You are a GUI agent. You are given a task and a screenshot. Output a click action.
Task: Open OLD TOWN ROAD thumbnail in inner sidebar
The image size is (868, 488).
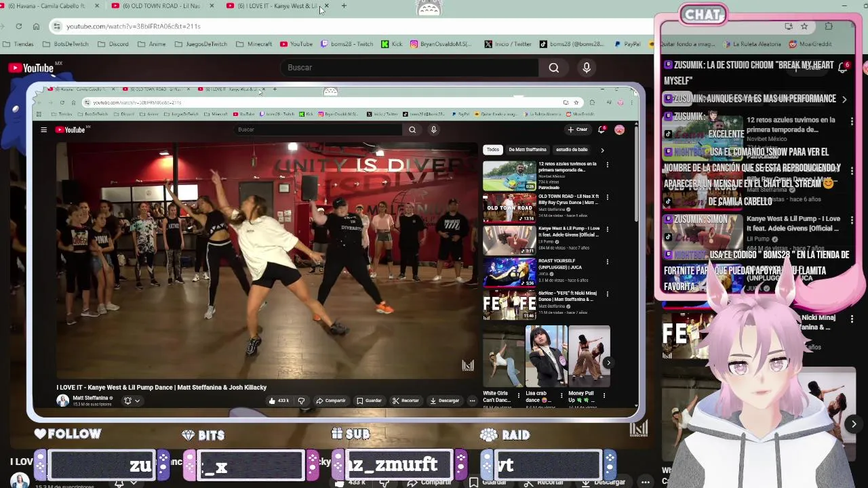coord(509,207)
